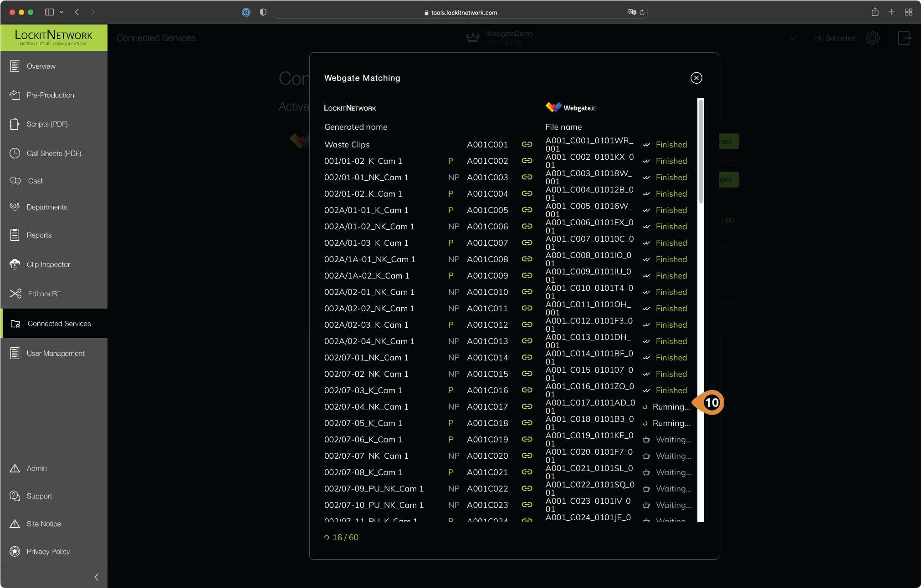Click link icon for A001C023 row
921x588 pixels.
pos(527,505)
